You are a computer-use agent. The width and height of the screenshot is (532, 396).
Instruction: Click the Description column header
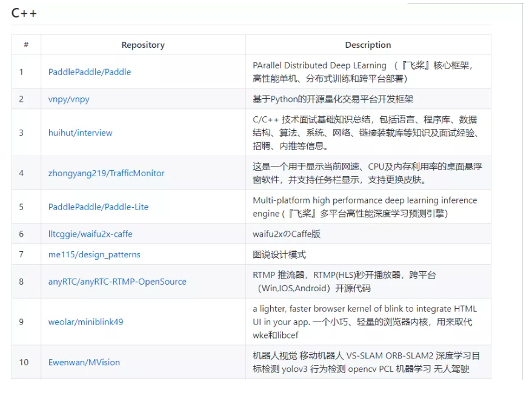coord(368,45)
